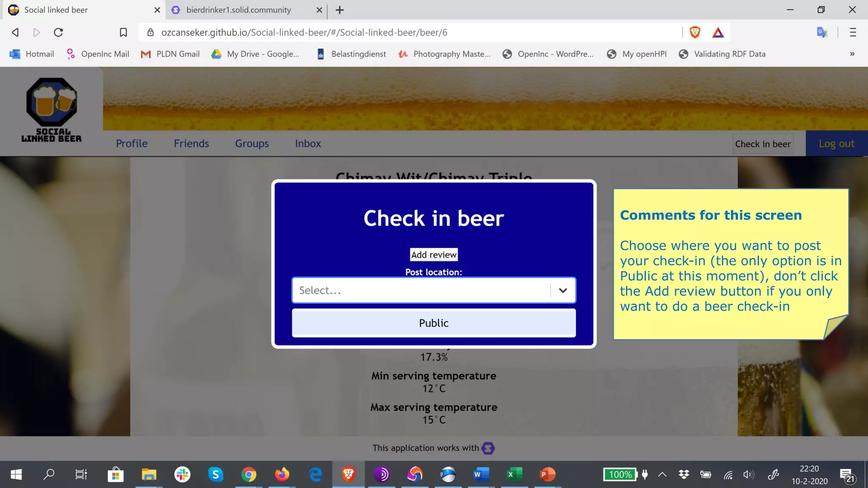Go to the Friends page
The height and width of the screenshot is (488, 868).
click(191, 144)
